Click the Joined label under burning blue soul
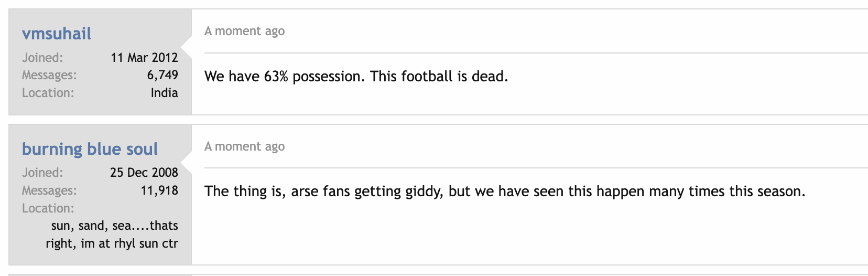 pyautogui.click(x=42, y=173)
